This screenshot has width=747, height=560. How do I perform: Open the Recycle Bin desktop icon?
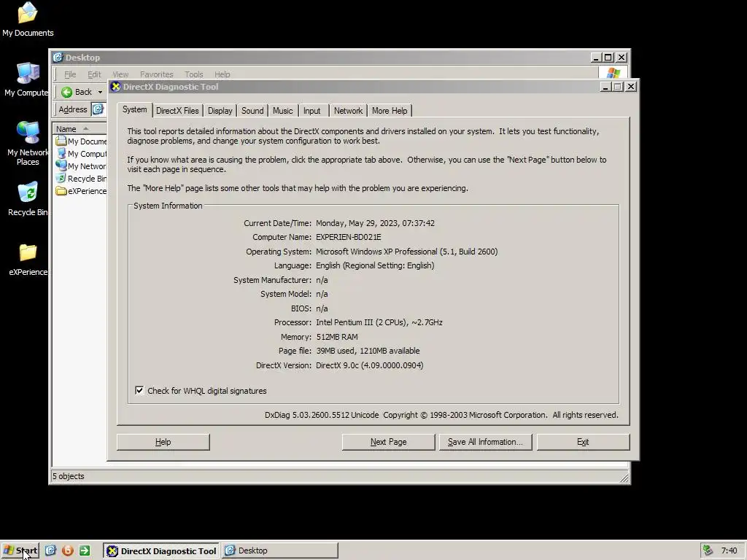pos(28,199)
